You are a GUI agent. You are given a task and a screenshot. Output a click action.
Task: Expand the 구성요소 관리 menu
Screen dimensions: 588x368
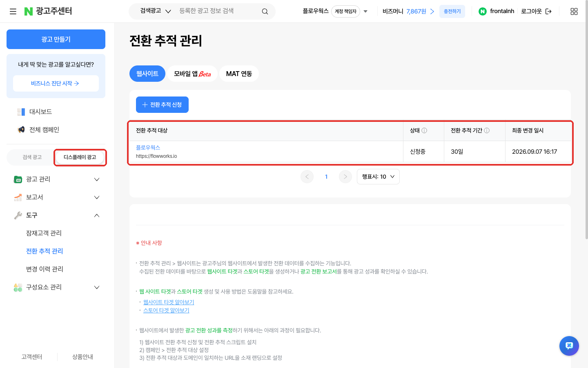coord(97,287)
